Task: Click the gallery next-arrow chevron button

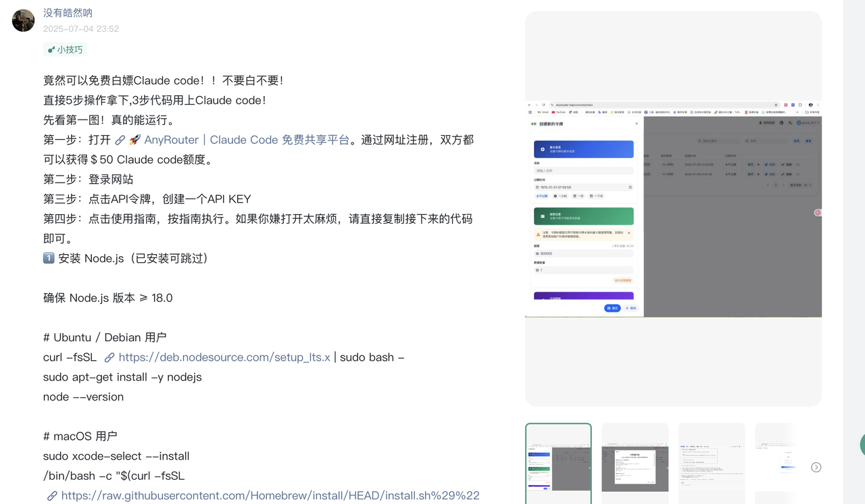Action: point(816,468)
